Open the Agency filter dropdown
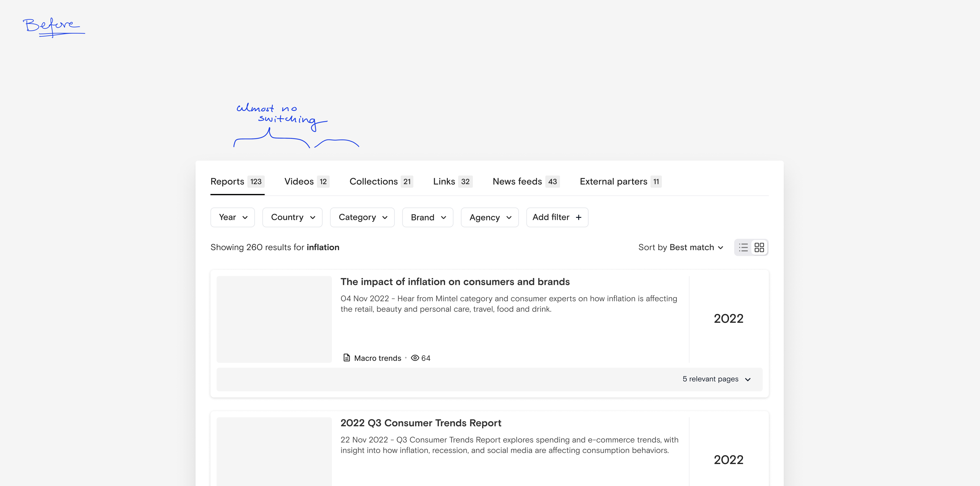 (x=490, y=217)
